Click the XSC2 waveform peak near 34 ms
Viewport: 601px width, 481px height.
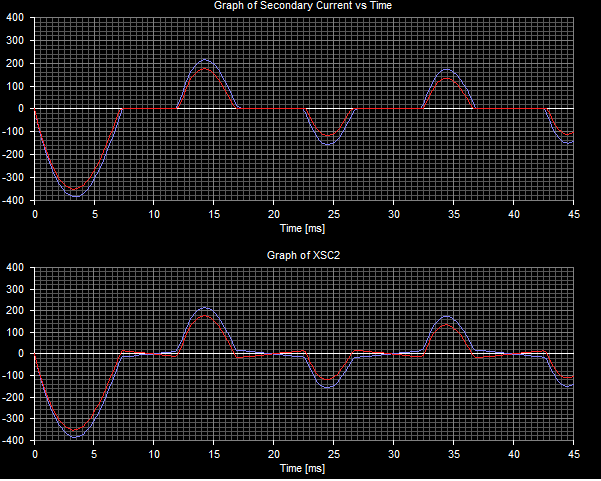[x=445, y=318]
